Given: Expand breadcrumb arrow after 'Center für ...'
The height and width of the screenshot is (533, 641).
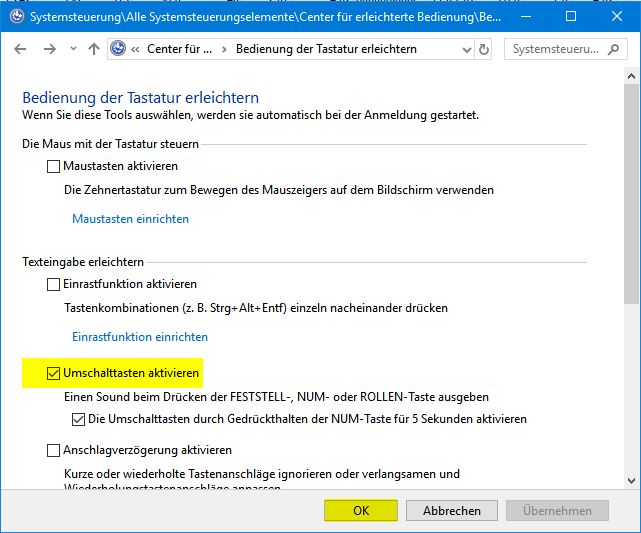Looking at the screenshot, I should coord(224,49).
